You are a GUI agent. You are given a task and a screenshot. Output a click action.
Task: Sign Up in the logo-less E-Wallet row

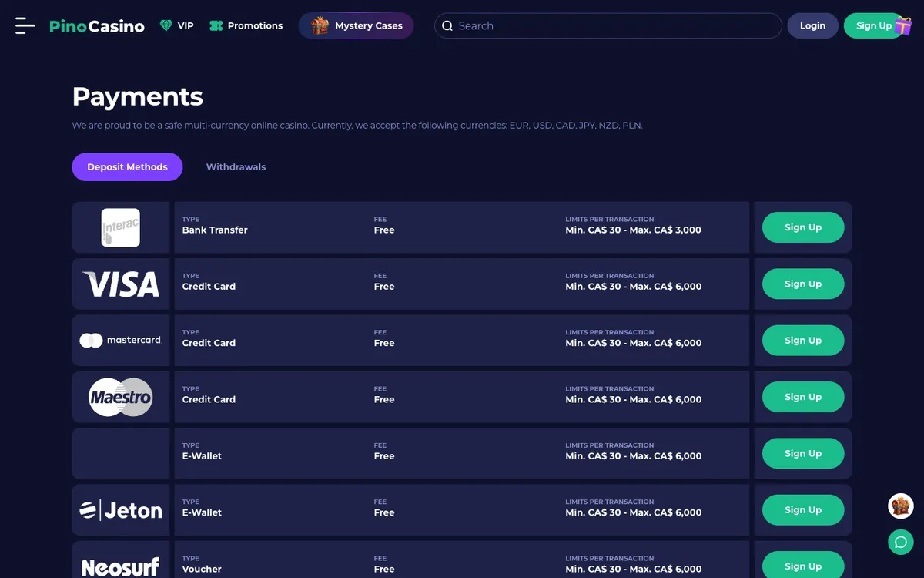click(x=803, y=453)
